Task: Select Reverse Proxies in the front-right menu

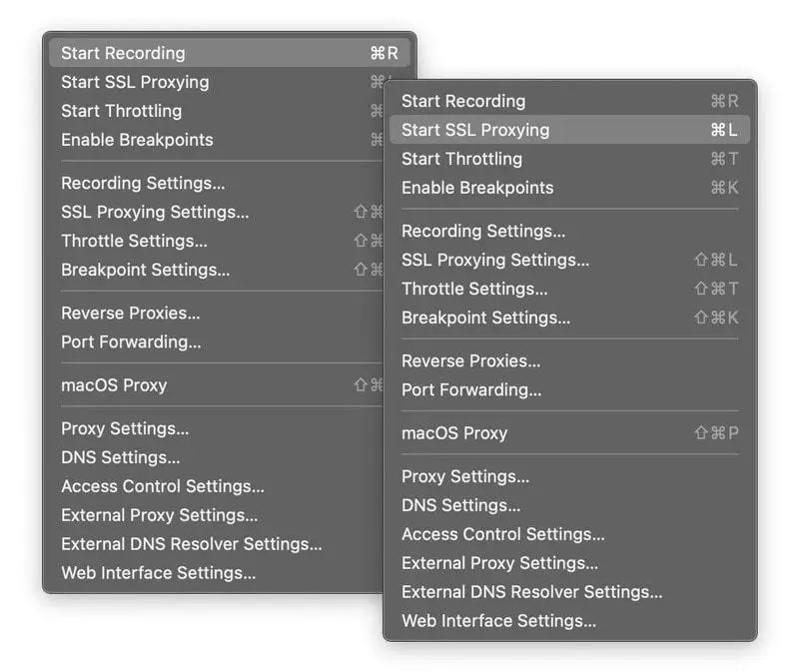Action: (470, 360)
